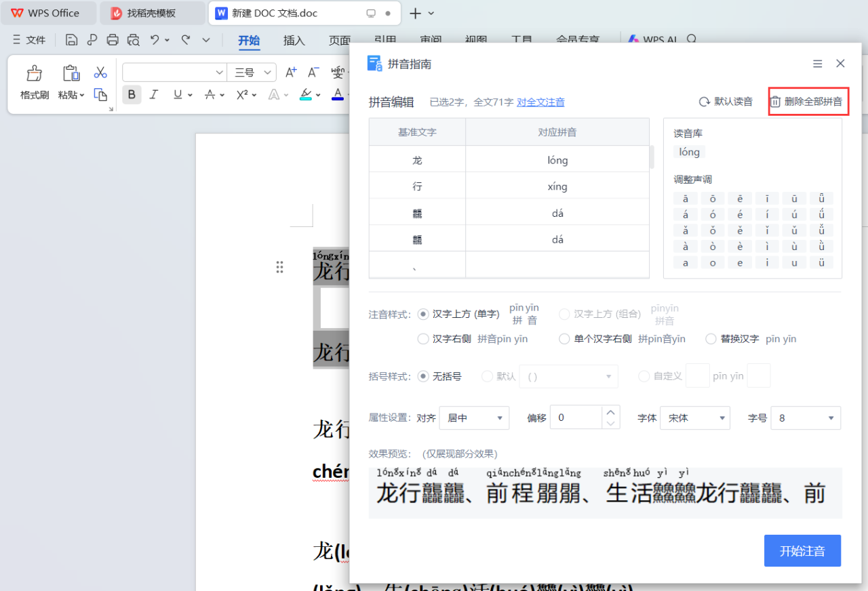Viewport: 868px width, 591px height.
Task: Toggle Bold formatting
Action: click(x=132, y=94)
